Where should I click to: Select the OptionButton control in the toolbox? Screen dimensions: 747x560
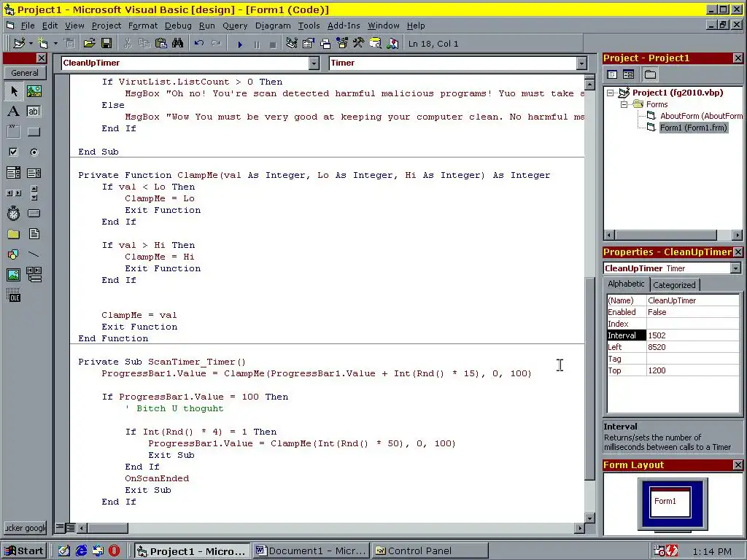pyautogui.click(x=34, y=152)
